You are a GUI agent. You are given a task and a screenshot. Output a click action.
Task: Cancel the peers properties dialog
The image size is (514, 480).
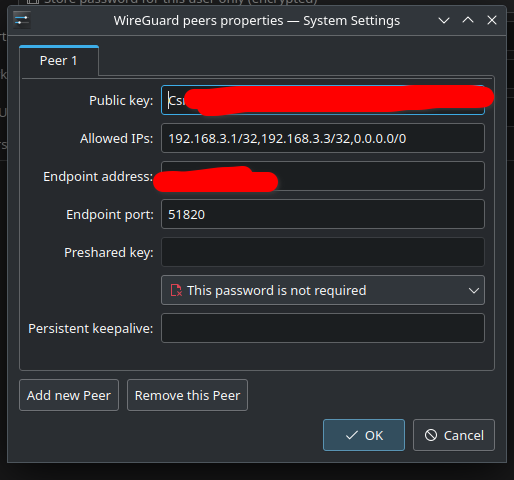[454, 435]
